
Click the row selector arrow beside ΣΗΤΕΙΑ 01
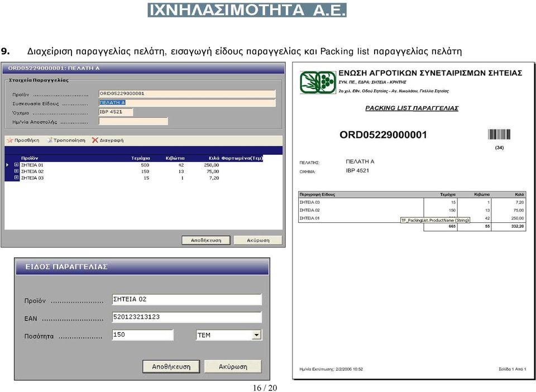click(x=7, y=165)
